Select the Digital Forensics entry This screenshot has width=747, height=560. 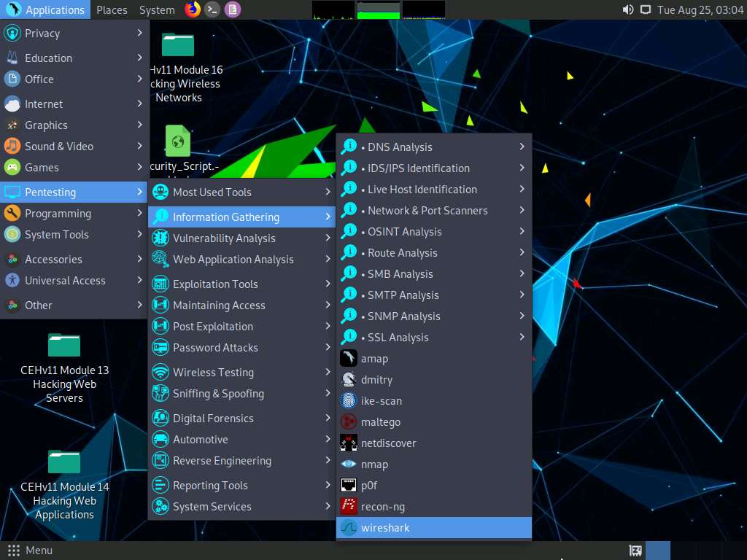point(242,418)
